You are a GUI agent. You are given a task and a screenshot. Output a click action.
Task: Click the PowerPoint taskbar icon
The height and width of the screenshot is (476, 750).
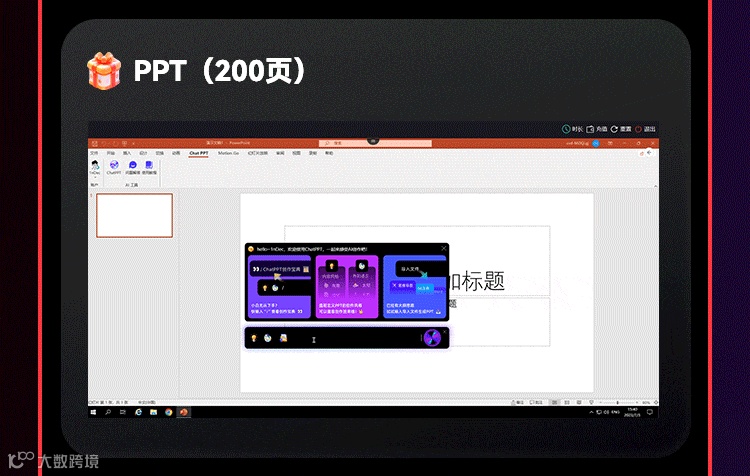click(184, 412)
